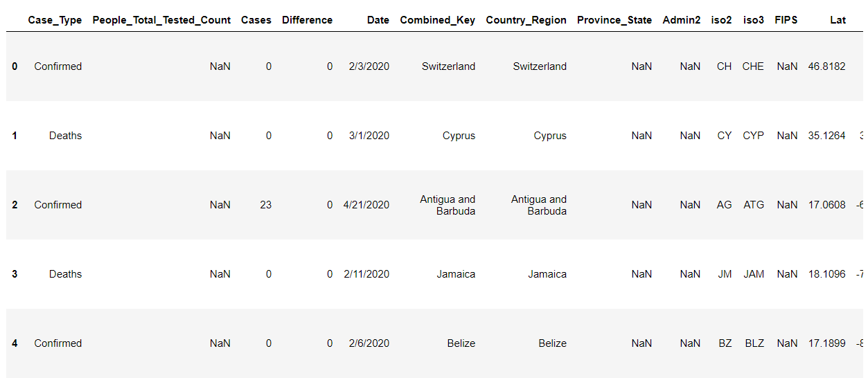Select the Combined_Key column header
The image size is (868, 378).
pyautogui.click(x=438, y=20)
